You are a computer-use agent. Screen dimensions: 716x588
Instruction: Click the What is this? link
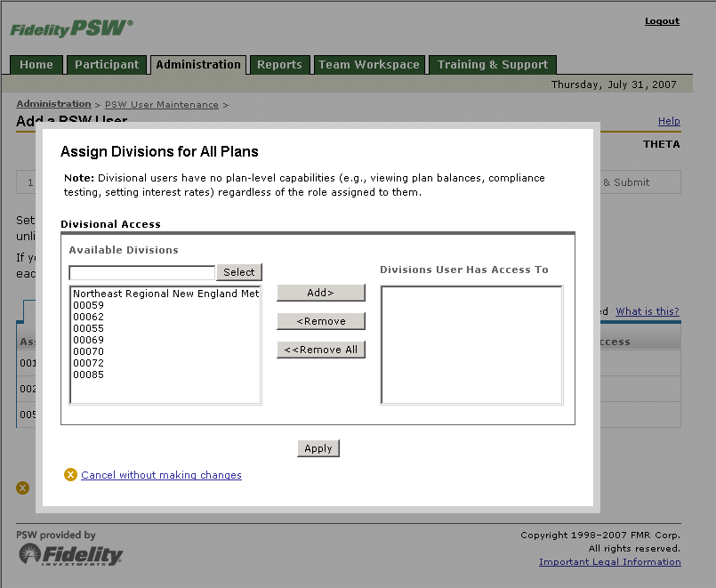click(647, 311)
